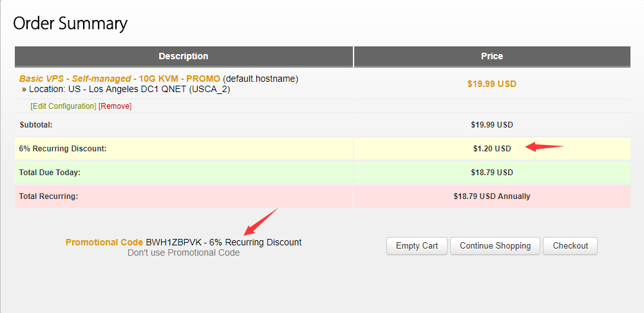The image size is (644, 313).
Task: Remove the VPS item from cart
Action: tap(115, 106)
